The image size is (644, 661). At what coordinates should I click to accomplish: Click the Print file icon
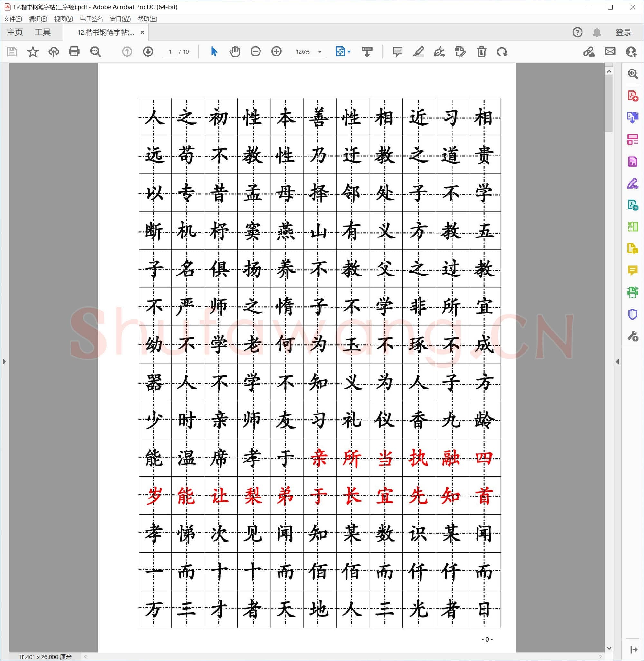pos(74,51)
